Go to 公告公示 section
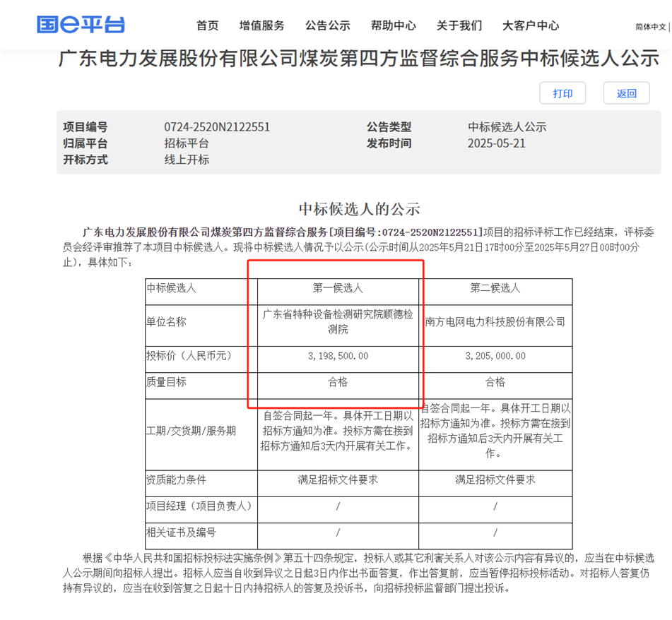Viewport: 672px width, 620px height. pyautogui.click(x=327, y=25)
